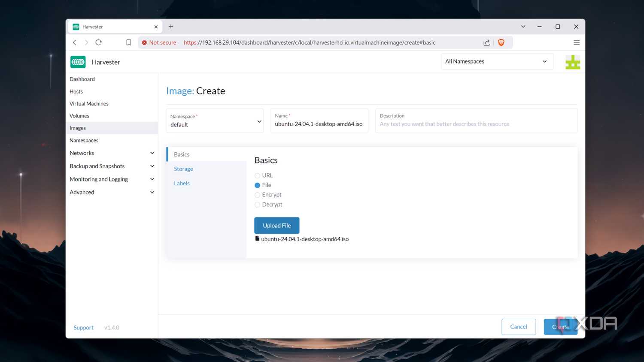Share this page link
This screenshot has height=362, width=644.
(486, 42)
